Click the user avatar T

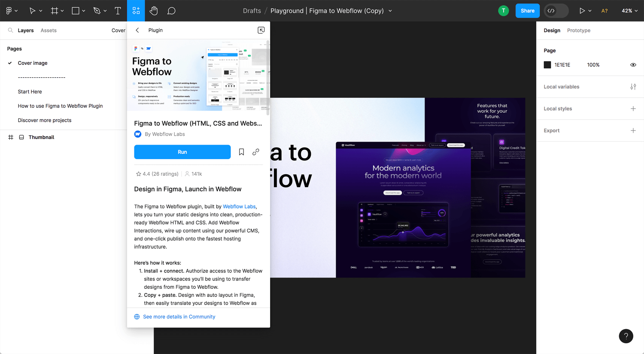click(x=504, y=11)
